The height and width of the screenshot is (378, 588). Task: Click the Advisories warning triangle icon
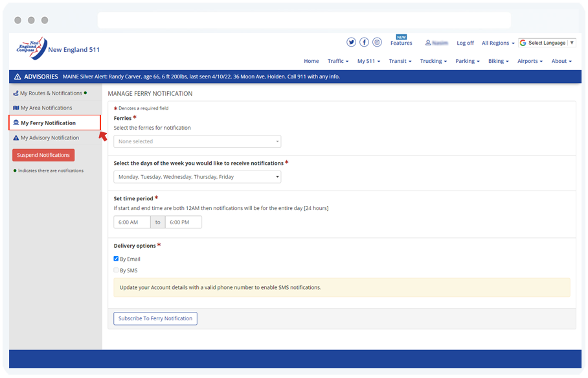pyautogui.click(x=17, y=77)
